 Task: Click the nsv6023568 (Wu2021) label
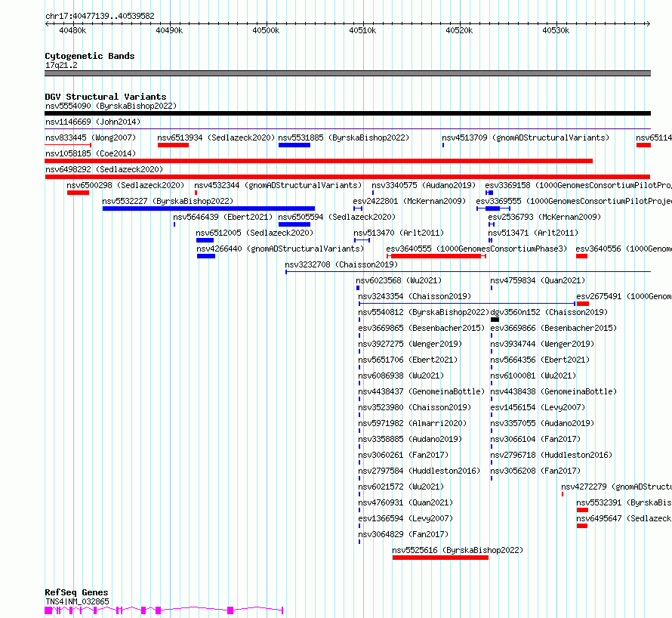point(399,280)
